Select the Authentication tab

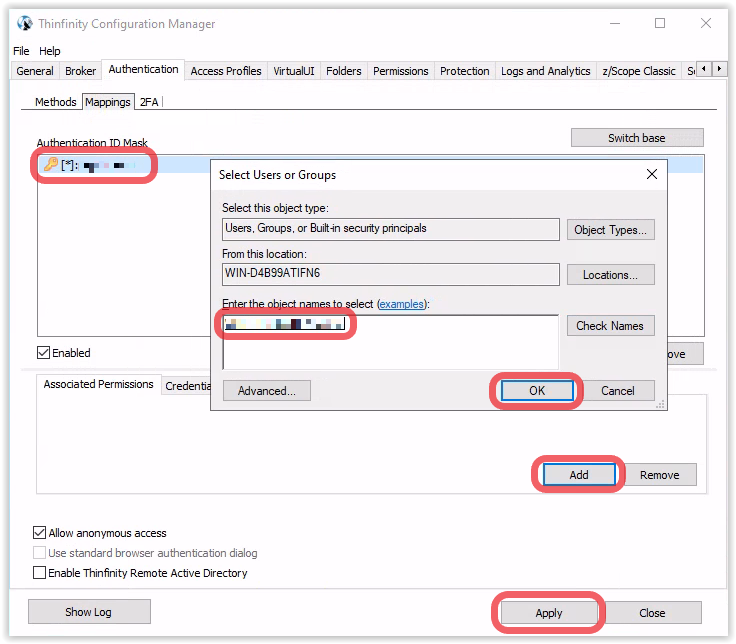pyautogui.click(x=143, y=69)
